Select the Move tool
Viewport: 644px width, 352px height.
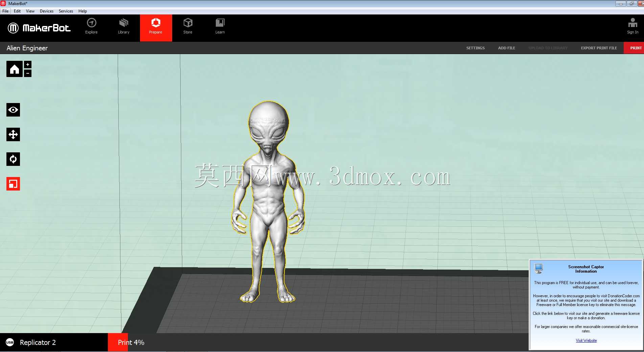pos(13,134)
